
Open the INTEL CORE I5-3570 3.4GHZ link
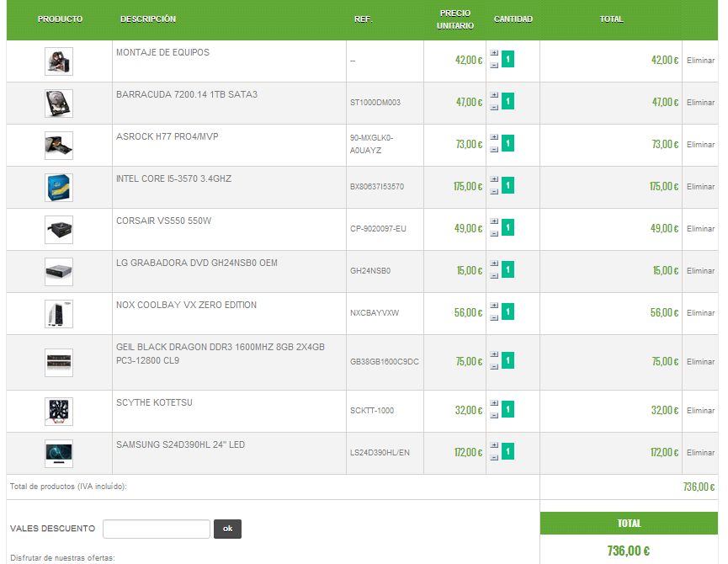coord(173,178)
